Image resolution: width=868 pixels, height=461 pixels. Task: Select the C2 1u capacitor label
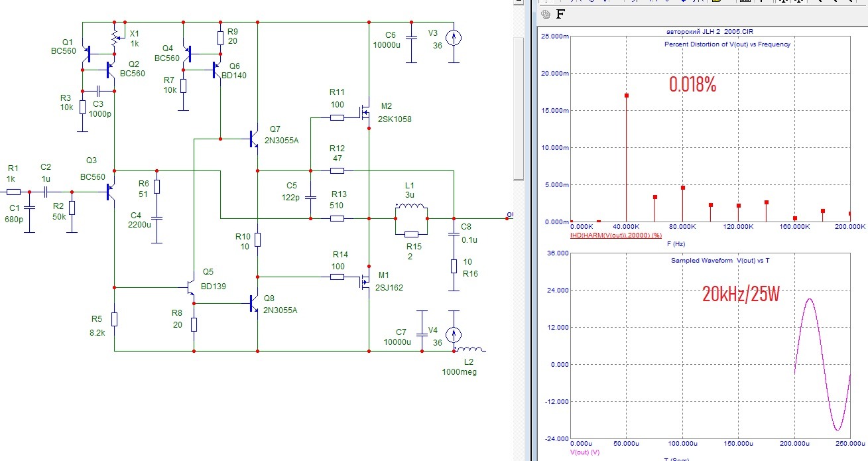click(46, 174)
